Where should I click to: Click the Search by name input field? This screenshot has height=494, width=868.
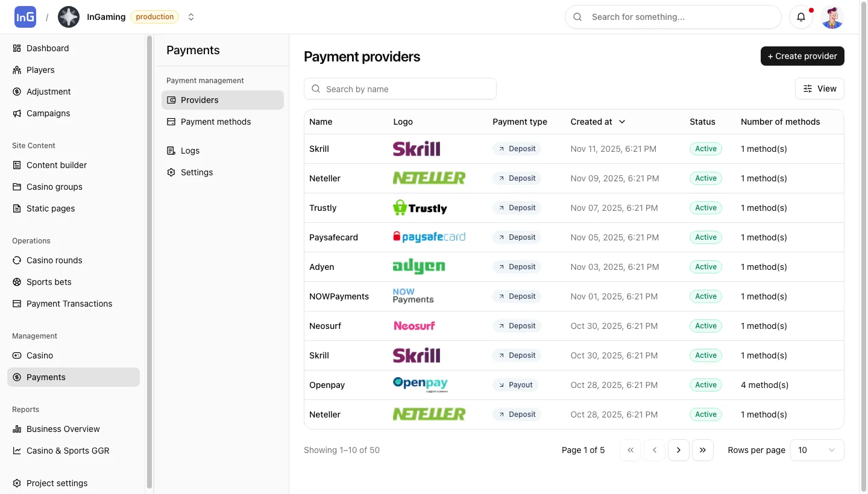pos(400,89)
